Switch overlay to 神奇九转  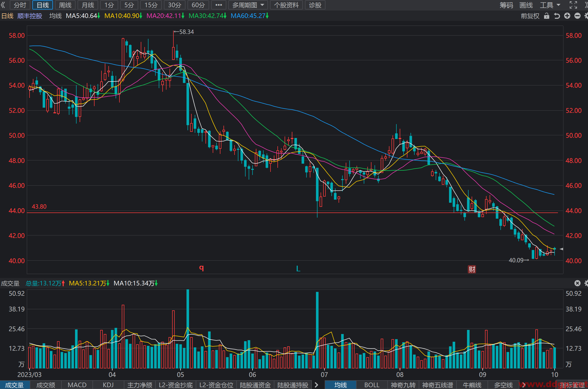pyautogui.click(x=403, y=385)
